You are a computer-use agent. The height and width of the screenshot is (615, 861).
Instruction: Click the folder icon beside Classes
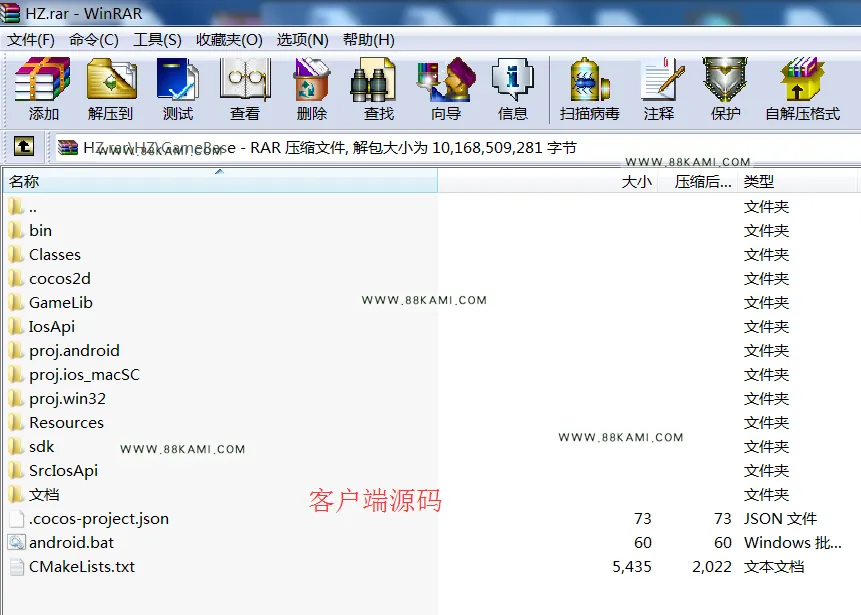16,255
